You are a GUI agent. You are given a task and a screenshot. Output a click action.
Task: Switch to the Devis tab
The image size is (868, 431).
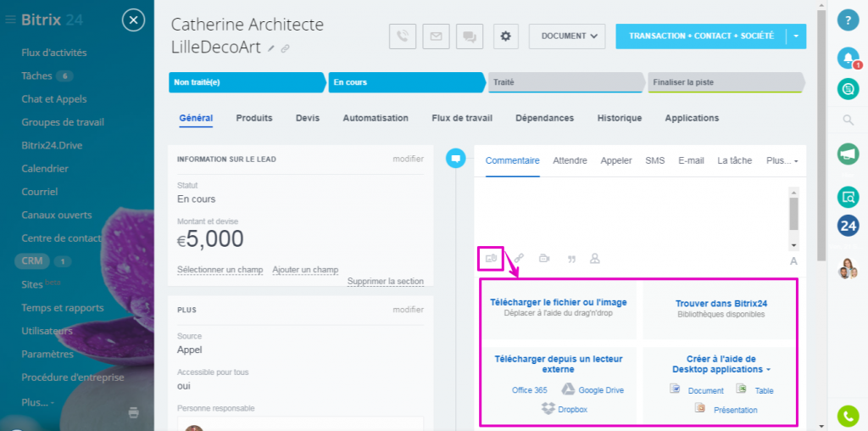[307, 118]
